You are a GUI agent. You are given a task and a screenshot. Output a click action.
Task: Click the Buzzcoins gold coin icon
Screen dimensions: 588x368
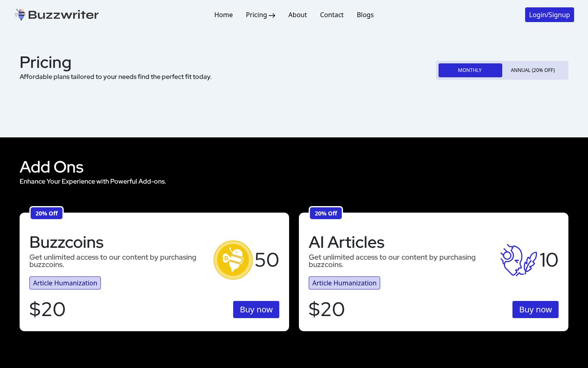pyautogui.click(x=233, y=260)
